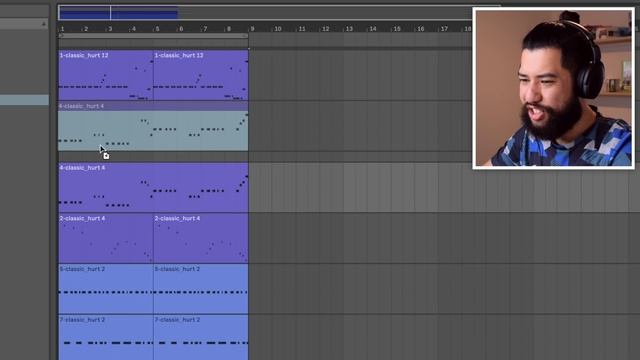Screen dimensions: 640x360
Task: Click bar 1 on the timeline ruler
Action: (62, 29)
